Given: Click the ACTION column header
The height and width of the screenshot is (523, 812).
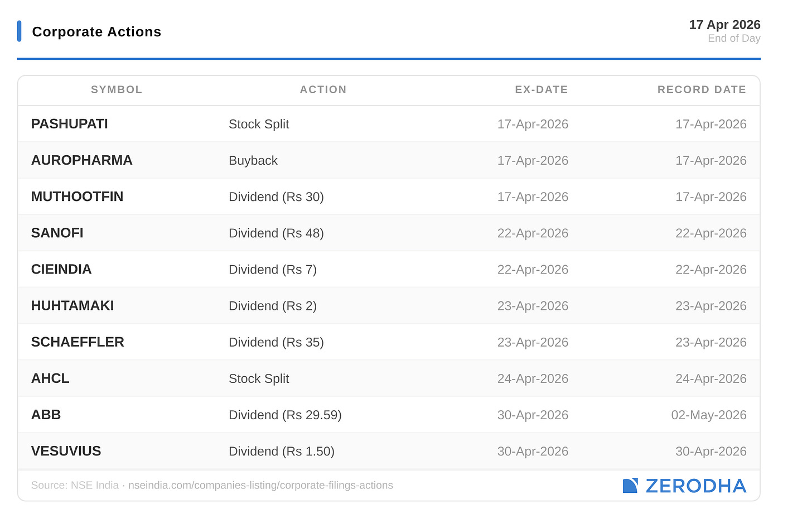Looking at the screenshot, I should click(323, 89).
